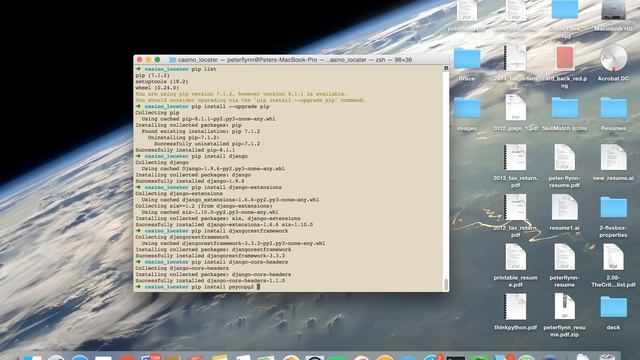Open the SkillMatch Icons folder
This screenshot has width=640, height=360.
pyautogui.click(x=564, y=108)
